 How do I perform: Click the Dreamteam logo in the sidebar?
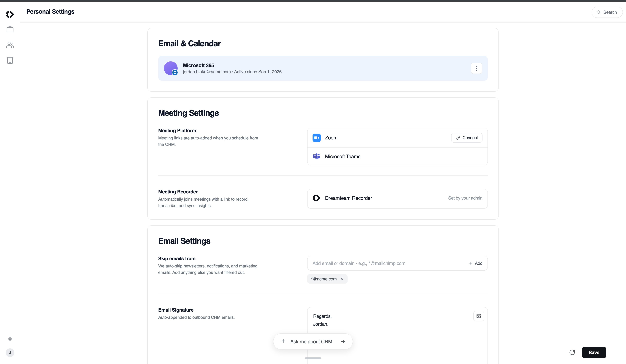pos(10,14)
